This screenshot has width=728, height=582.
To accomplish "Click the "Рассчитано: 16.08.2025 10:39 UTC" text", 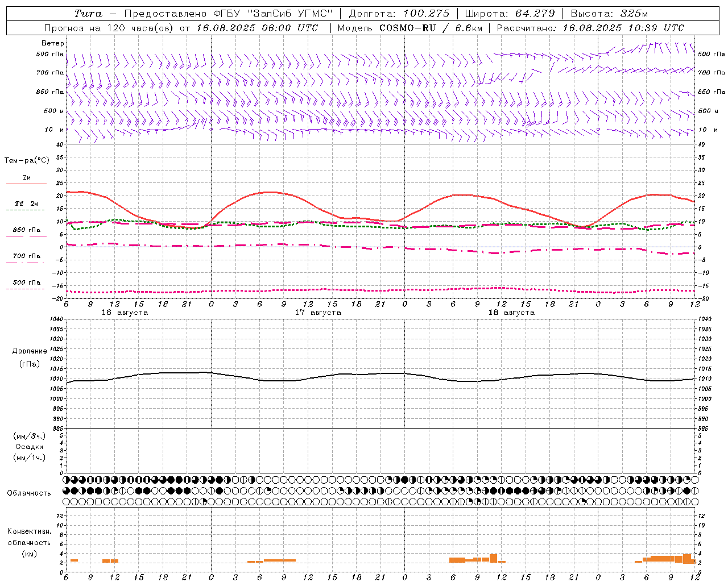I will pos(590,28).
